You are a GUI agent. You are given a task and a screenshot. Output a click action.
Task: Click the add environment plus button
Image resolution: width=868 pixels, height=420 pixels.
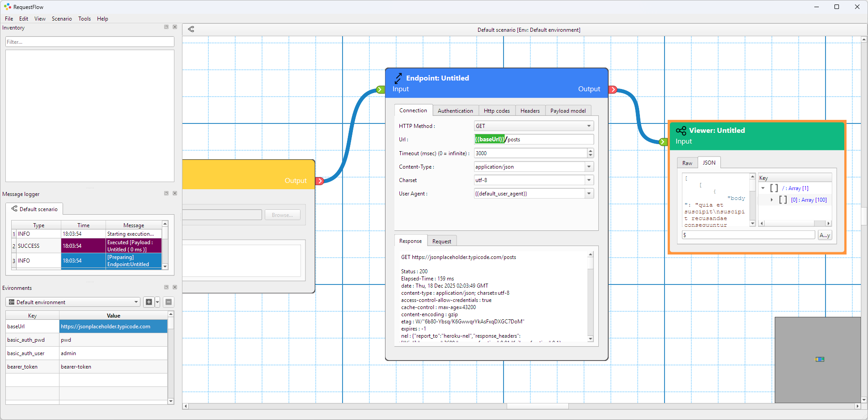(149, 302)
